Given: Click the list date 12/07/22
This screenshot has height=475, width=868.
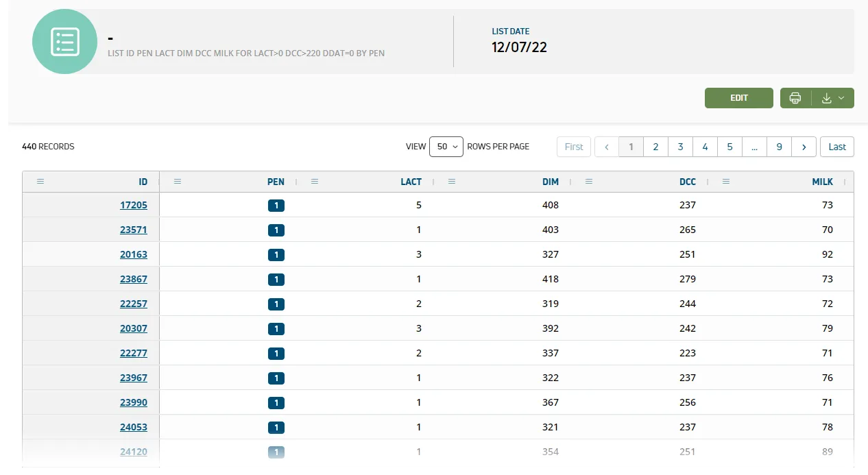Looking at the screenshot, I should (519, 47).
